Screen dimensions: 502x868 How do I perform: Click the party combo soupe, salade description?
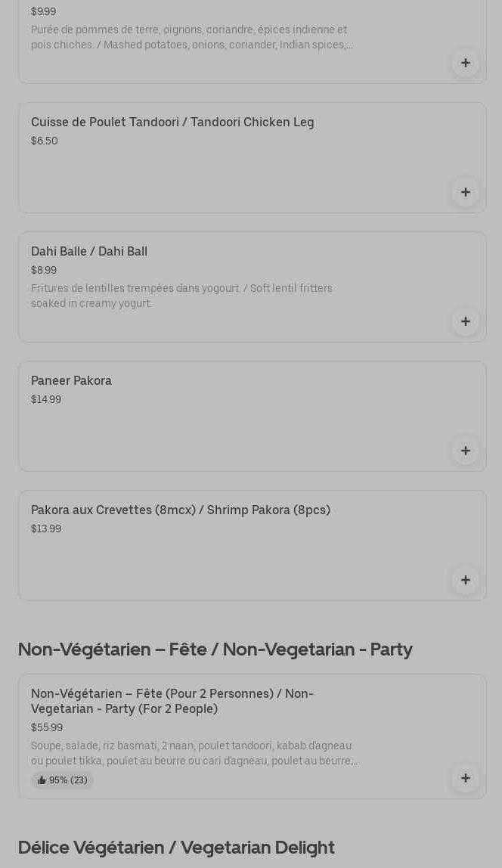tap(194, 753)
